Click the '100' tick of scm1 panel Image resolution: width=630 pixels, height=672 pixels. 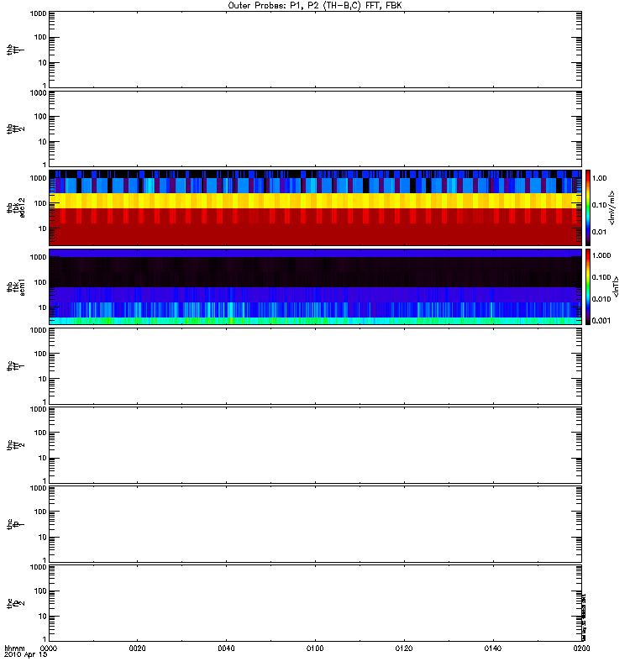coord(40,282)
